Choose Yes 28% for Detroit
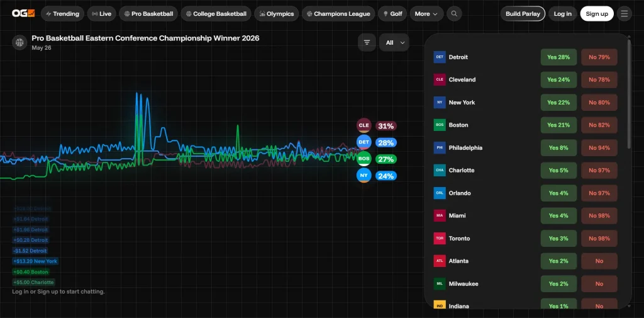Image resolution: width=644 pixels, height=318 pixels. pyautogui.click(x=558, y=57)
